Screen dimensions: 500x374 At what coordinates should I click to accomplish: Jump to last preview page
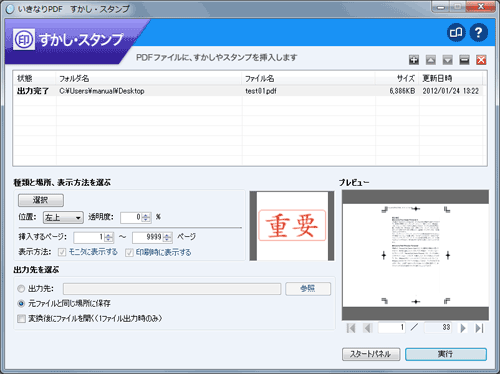479,328
